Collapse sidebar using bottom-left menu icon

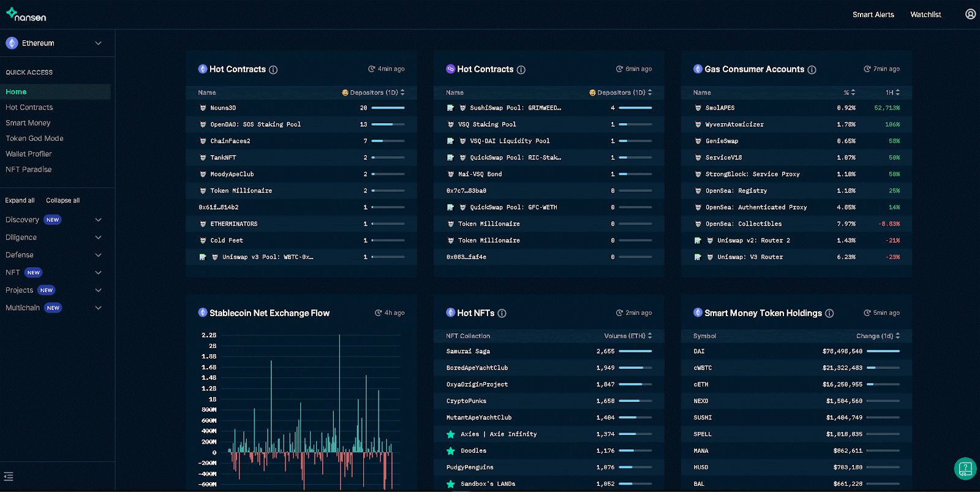point(9,477)
